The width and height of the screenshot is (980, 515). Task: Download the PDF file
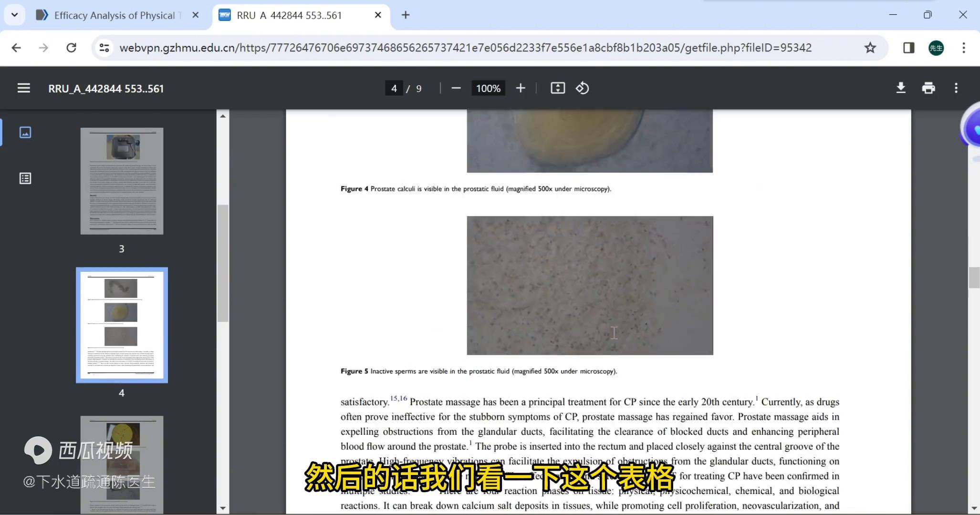[x=901, y=88]
